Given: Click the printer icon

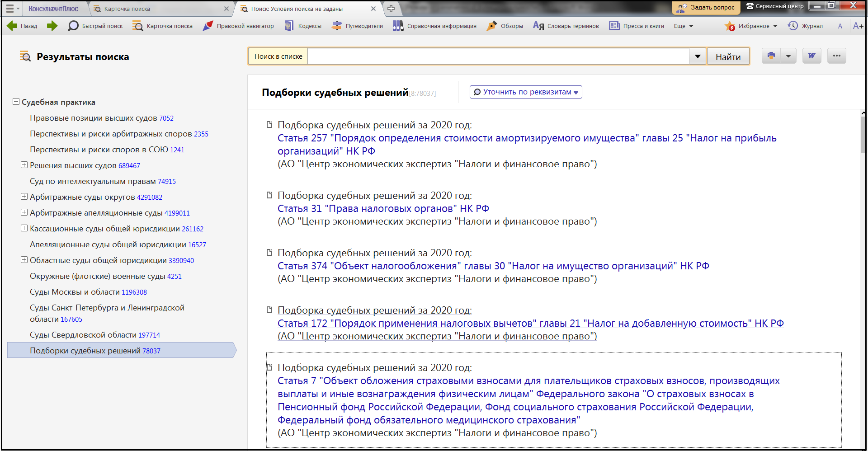Looking at the screenshot, I should click(771, 56).
